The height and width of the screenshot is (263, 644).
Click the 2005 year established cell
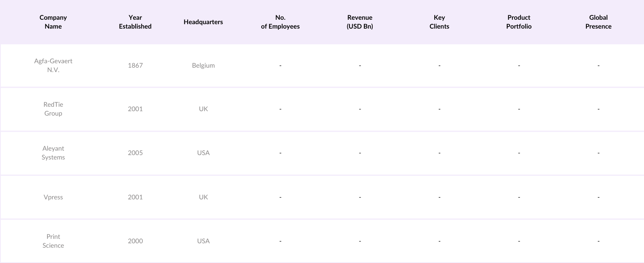[x=135, y=153]
